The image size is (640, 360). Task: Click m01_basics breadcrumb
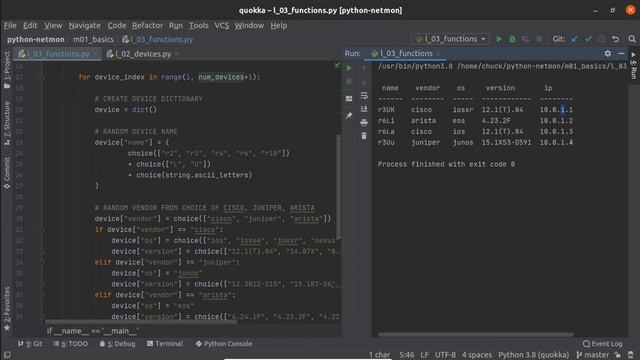(x=93, y=40)
